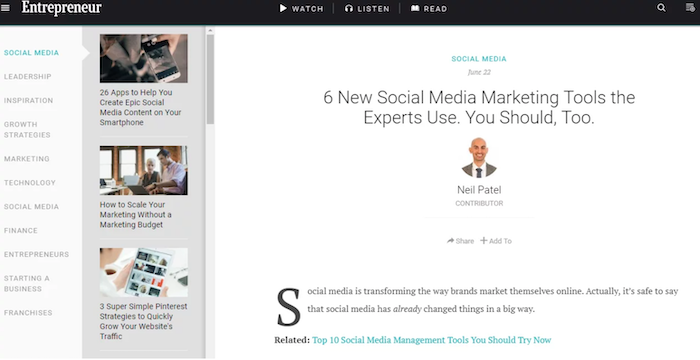Click the Entrepreneur logo
This screenshot has width=700, height=360.
click(62, 8)
